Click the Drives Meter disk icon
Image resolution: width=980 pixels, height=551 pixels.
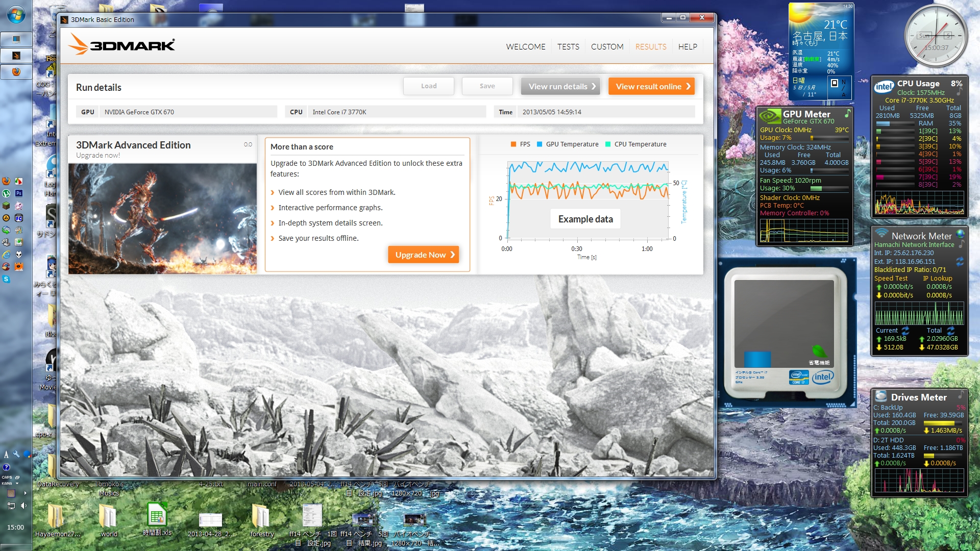tap(881, 396)
